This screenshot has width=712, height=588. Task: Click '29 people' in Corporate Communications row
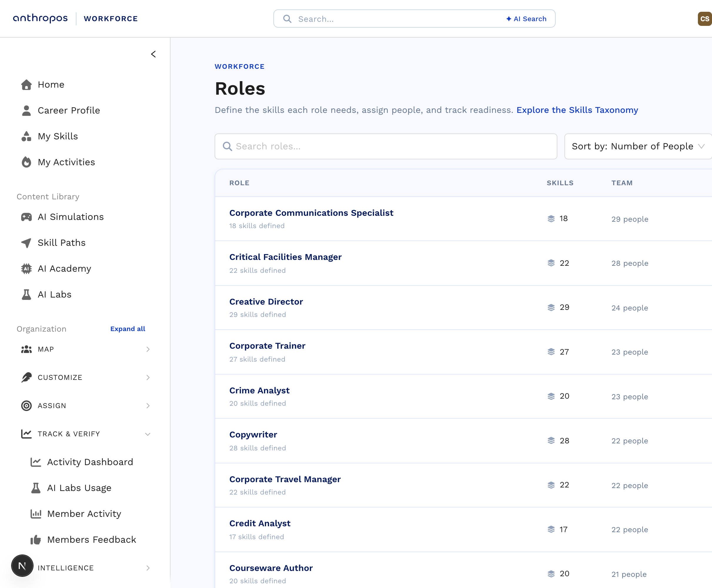(x=630, y=219)
